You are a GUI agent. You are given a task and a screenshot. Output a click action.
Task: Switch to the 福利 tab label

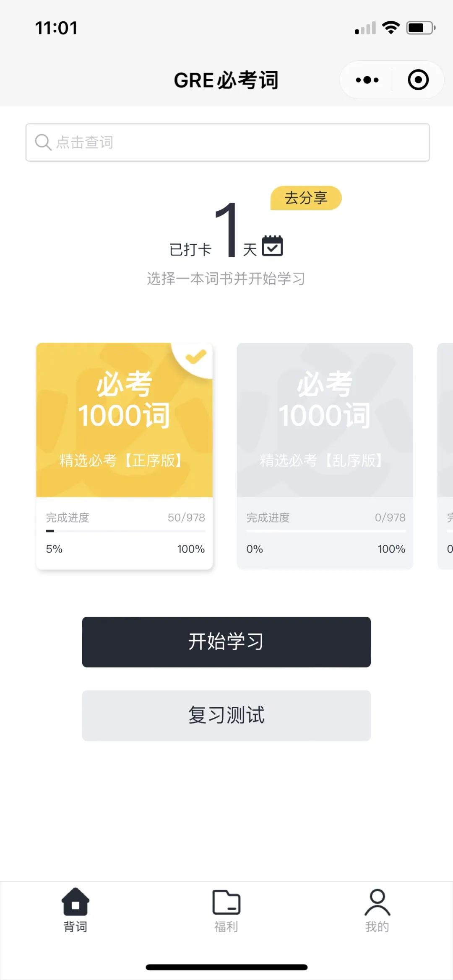coord(226,927)
